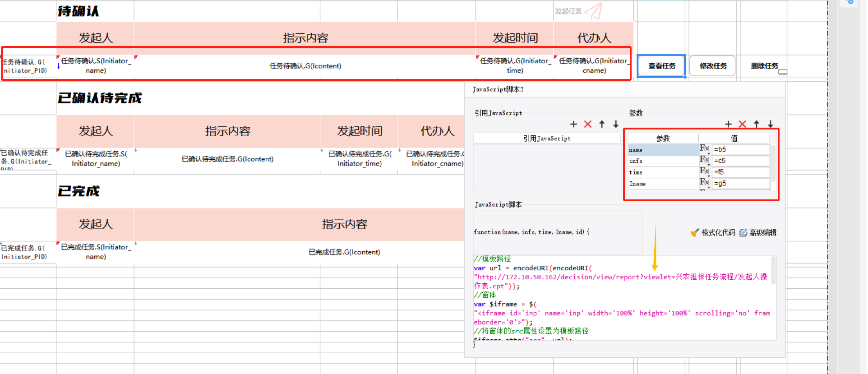Select the name parameter row

(663, 149)
